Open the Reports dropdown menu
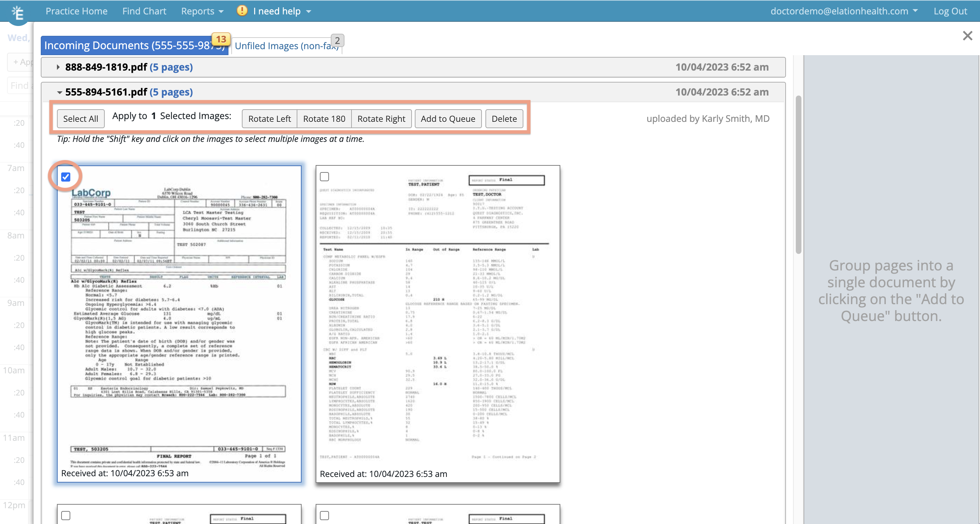 [x=202, y=11]
